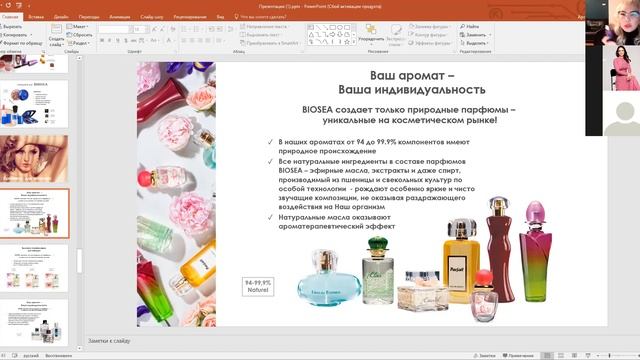The image size is (640, 360).
Task: Click the Вырезать (Cut) button
Action: (11, 27)
